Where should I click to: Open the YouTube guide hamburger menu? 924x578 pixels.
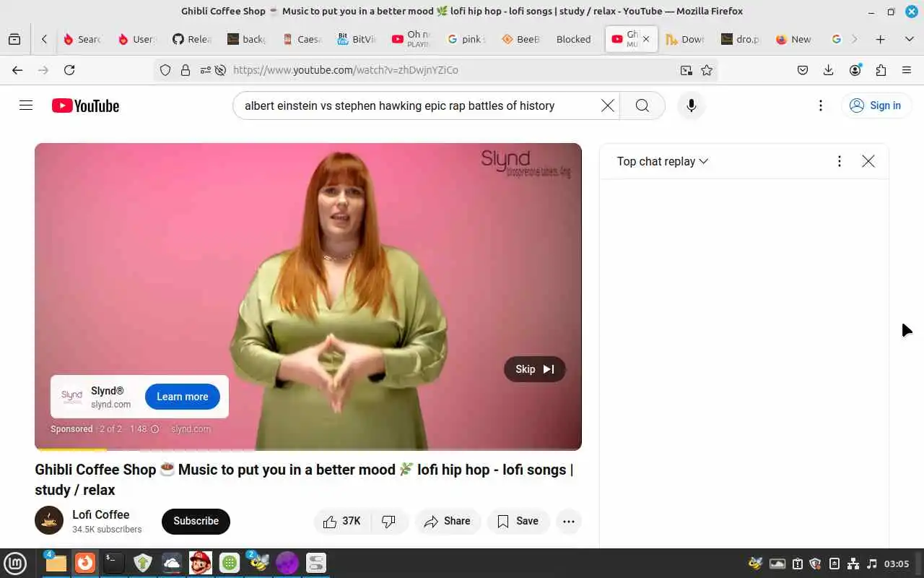tap(26, 105)
